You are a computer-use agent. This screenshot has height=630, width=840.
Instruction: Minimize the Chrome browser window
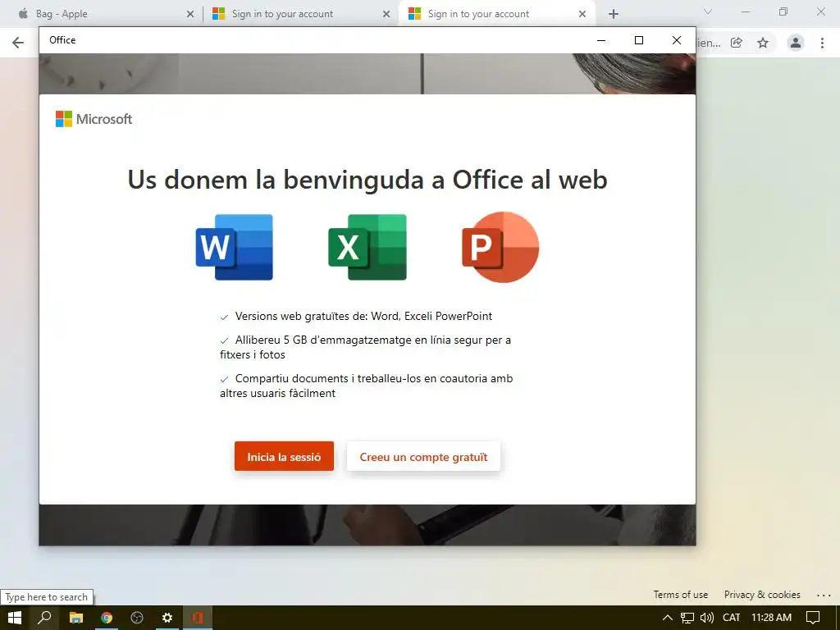[745, 11]
